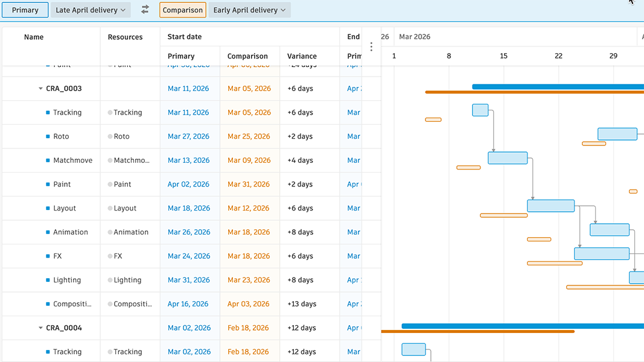Screen dimensions: 644x362
Task: Click the blue Matchmove bar in the Gantt chart
Action: point(508,158)
